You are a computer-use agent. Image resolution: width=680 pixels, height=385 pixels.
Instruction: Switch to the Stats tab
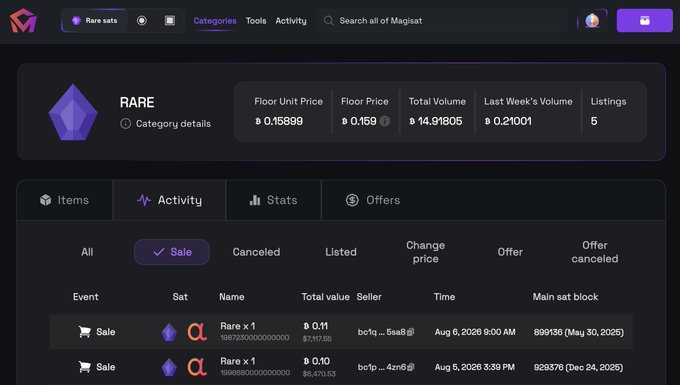pyautogui.click(x=274, y=200)
